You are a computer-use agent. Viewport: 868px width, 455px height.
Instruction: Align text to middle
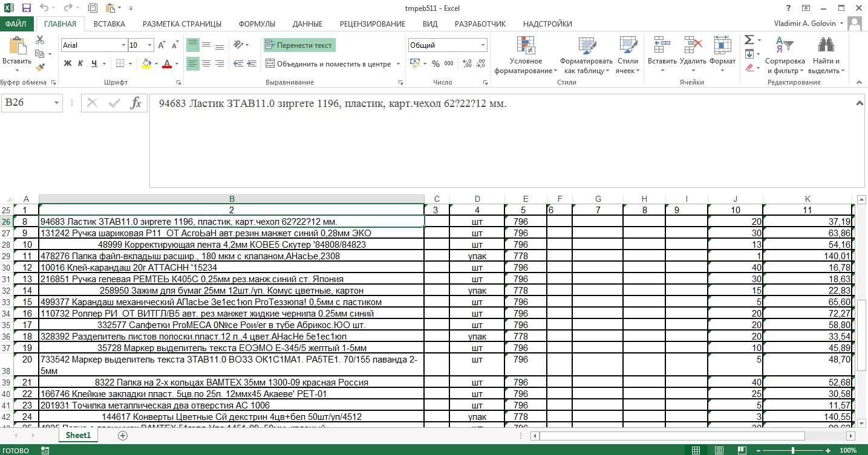[x=206, y=45]
